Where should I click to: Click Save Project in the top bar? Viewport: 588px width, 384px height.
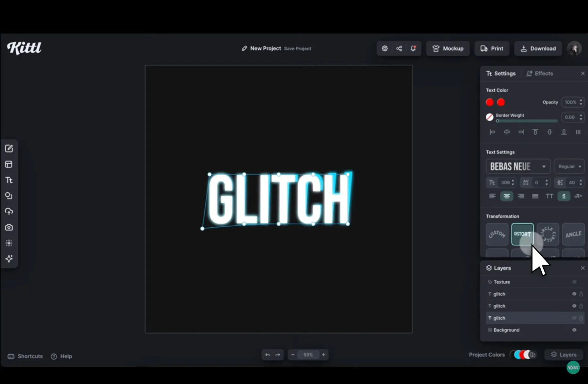click(x=298, y=48)
